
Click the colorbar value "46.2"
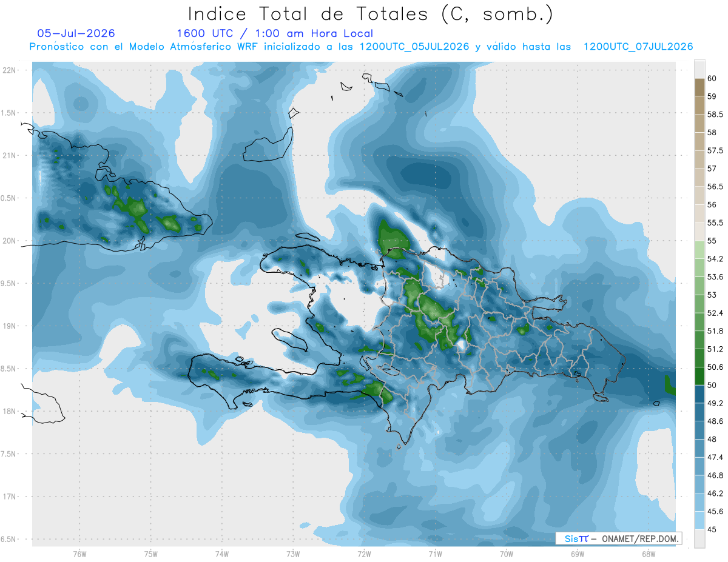[x=715, y=493]
